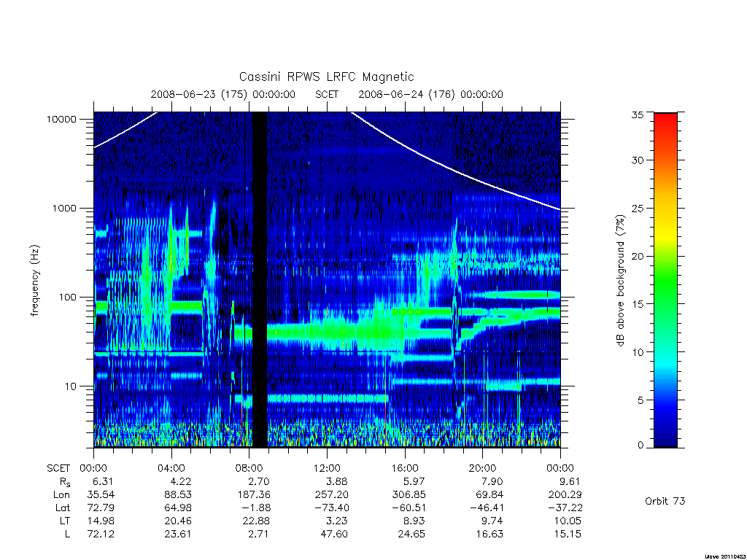Click the Lat value 72.79
The image size is (747, 560).
click(100, 507)
